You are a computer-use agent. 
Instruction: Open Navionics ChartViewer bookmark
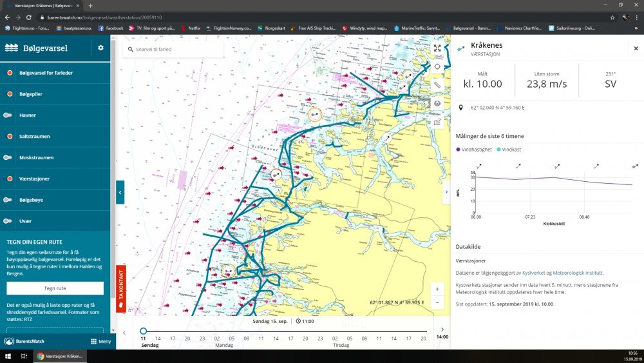pyautogui.click(x=519, y=28)
